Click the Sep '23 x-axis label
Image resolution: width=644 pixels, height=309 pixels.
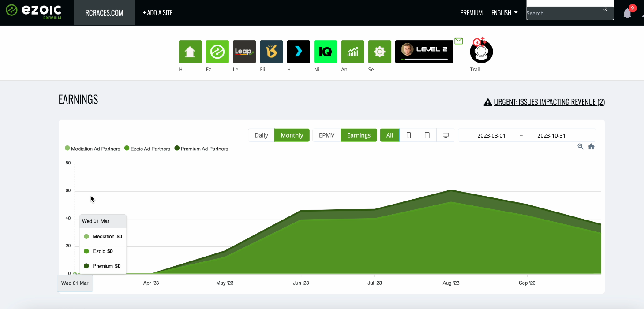click(527, 283)
